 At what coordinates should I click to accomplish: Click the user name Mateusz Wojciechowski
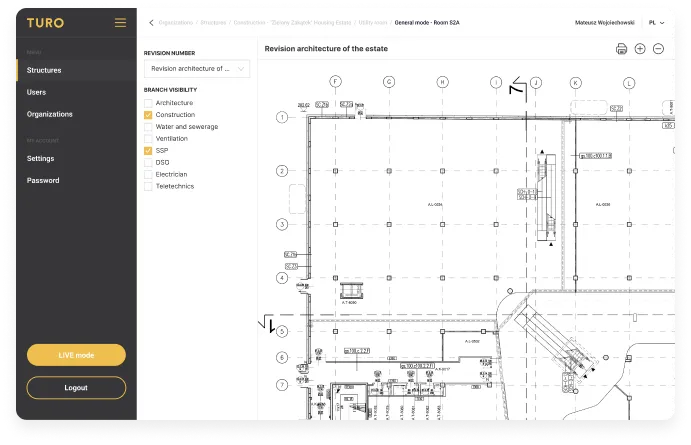point(605,22)
